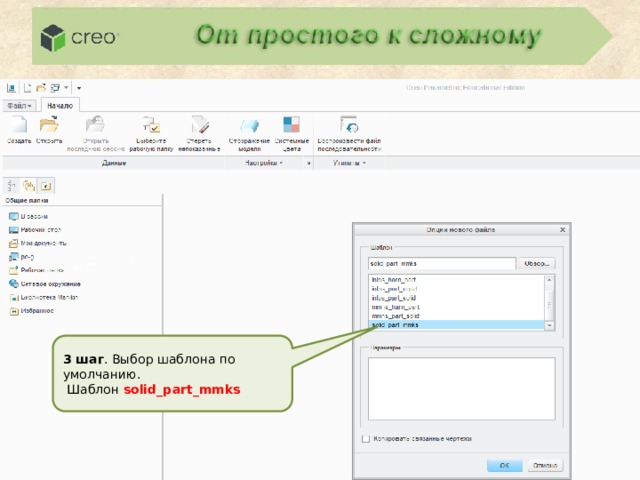Select Мои документы folder entry
The height and width of the screenshot is (480, 640).
pyautogui.click(x=38, y=243)
